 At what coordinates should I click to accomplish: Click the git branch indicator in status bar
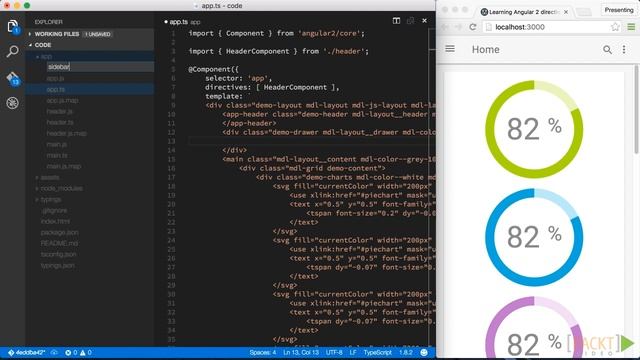coord(26,353)
